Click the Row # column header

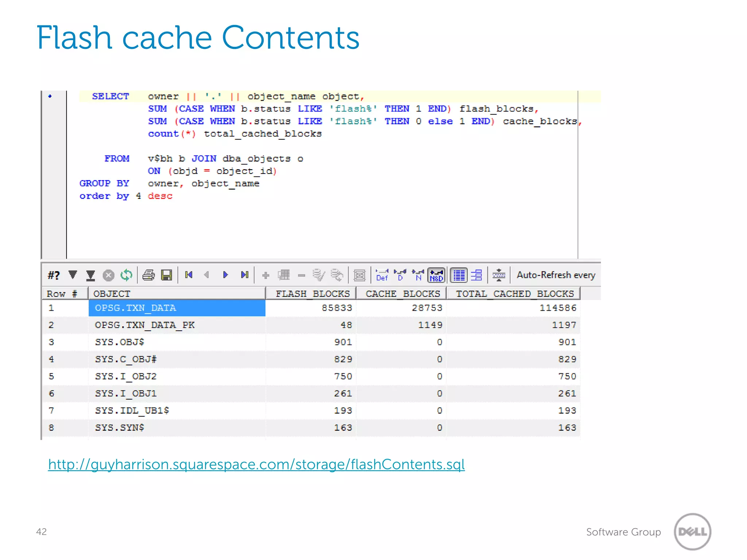click(x=65, y=293)
